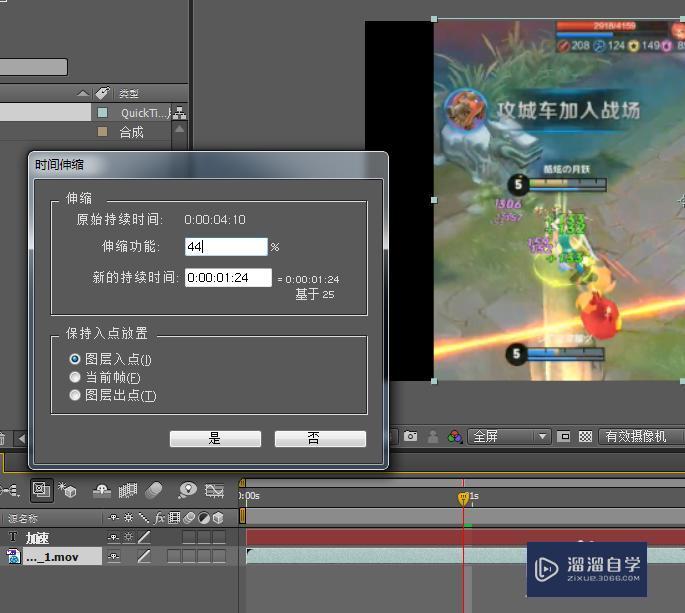
Task: Click the teal label swatch of QuickTime item
Action: click(103, 113)
